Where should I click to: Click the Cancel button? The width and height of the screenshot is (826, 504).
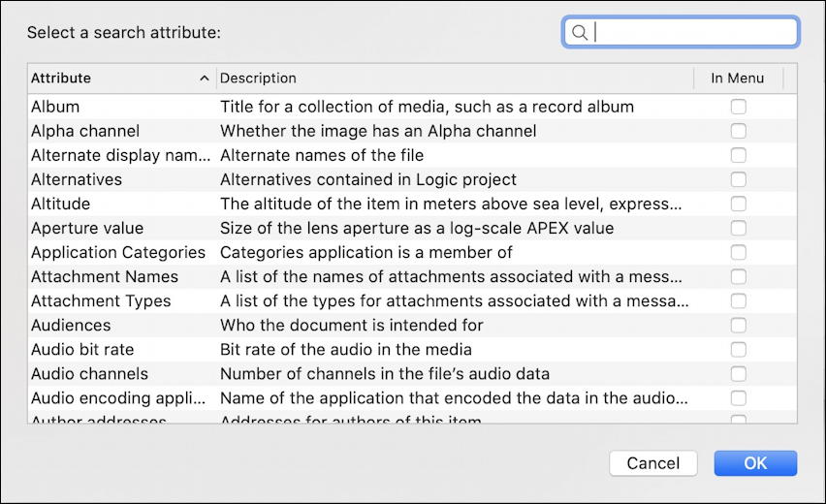(653, 463)
